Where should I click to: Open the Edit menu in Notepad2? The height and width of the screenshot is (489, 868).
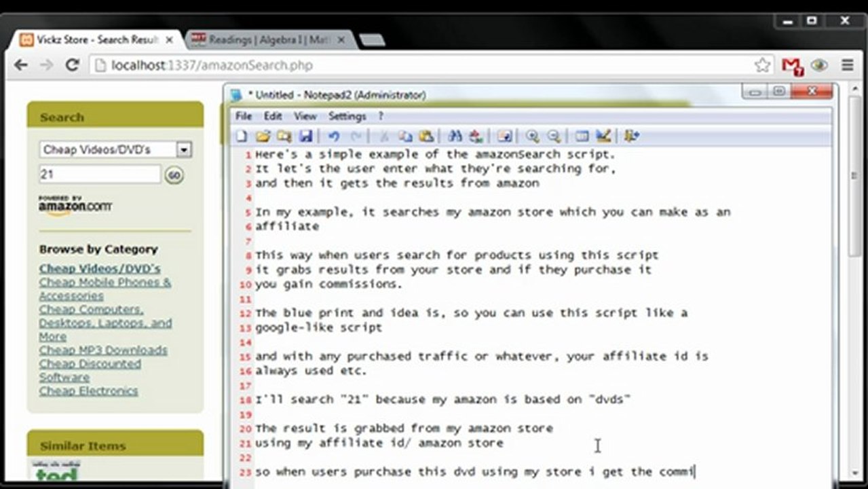tap(273, 116)
